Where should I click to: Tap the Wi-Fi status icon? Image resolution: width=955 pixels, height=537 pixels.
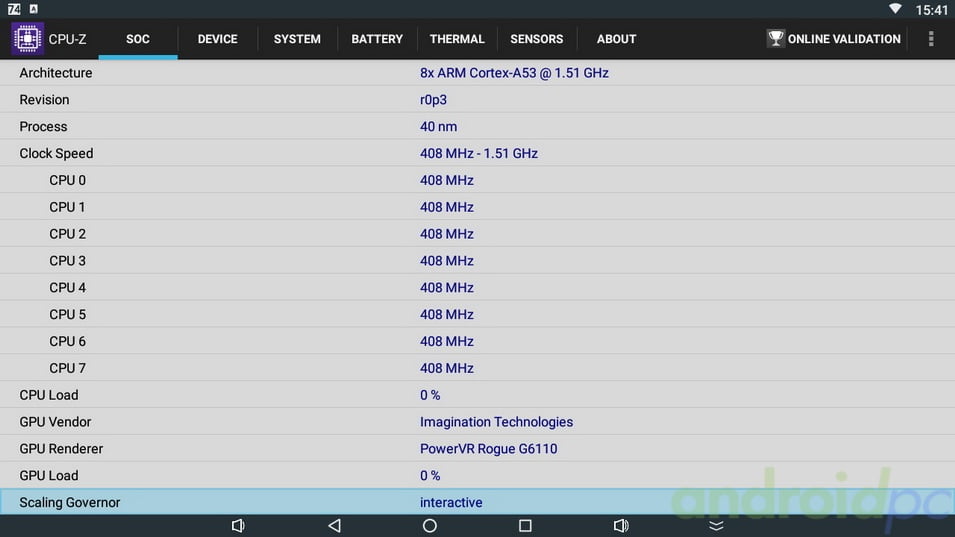point(894,9)
